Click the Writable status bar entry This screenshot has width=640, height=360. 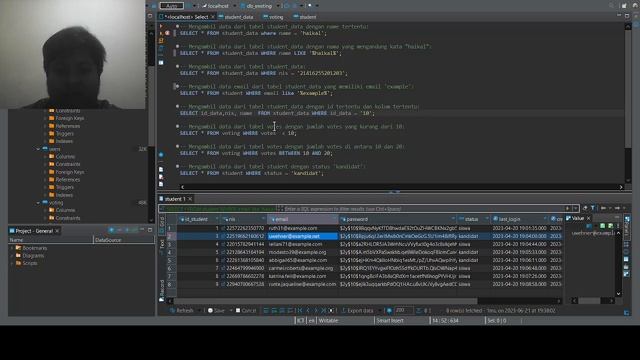point(328,321)
